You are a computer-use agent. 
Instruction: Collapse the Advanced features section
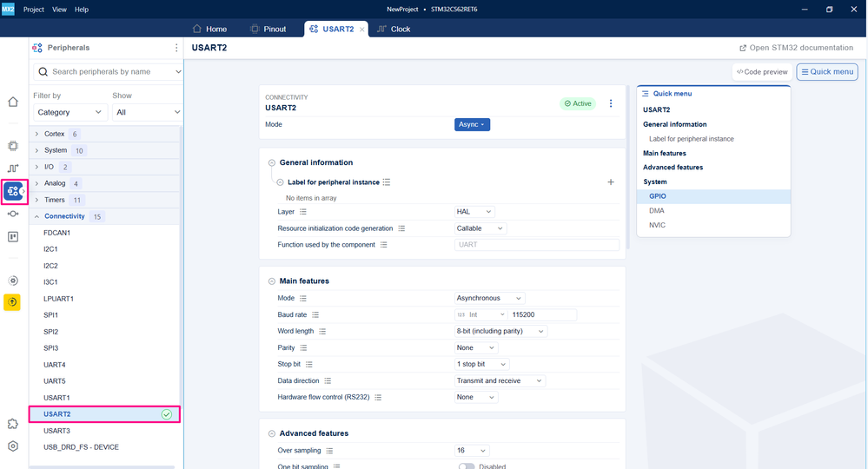coord(272,433)
